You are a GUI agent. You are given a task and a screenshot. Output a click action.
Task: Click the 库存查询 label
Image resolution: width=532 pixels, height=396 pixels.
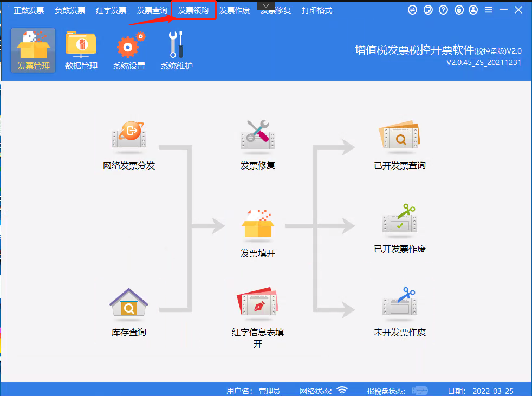[129, 332]
